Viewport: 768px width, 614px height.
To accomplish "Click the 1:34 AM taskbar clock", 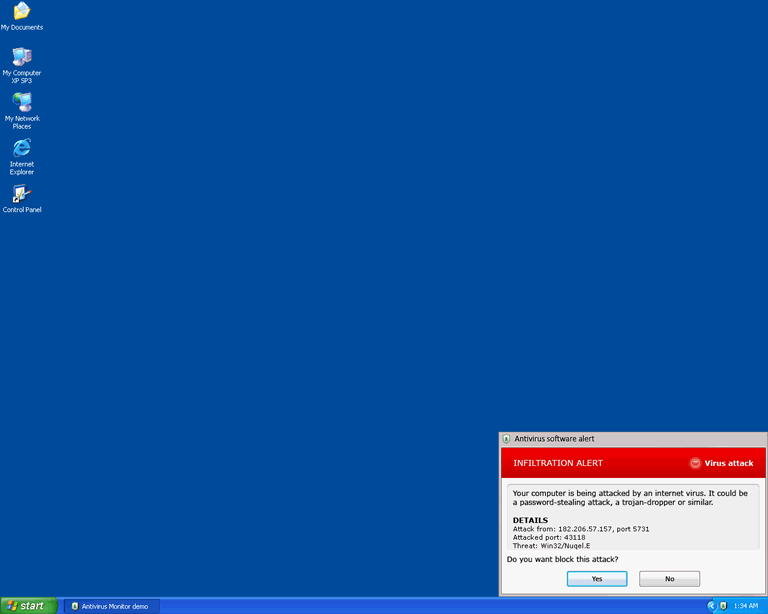I will coord(746,606).
